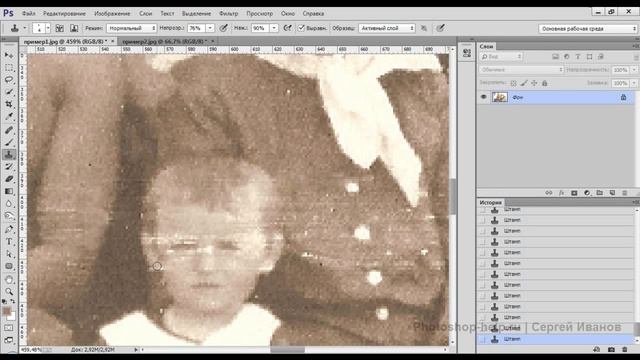Viewport: 640px width, 360px height.
Task: Open the layer blending mode dropdown
Action: (x=521, y=70)
